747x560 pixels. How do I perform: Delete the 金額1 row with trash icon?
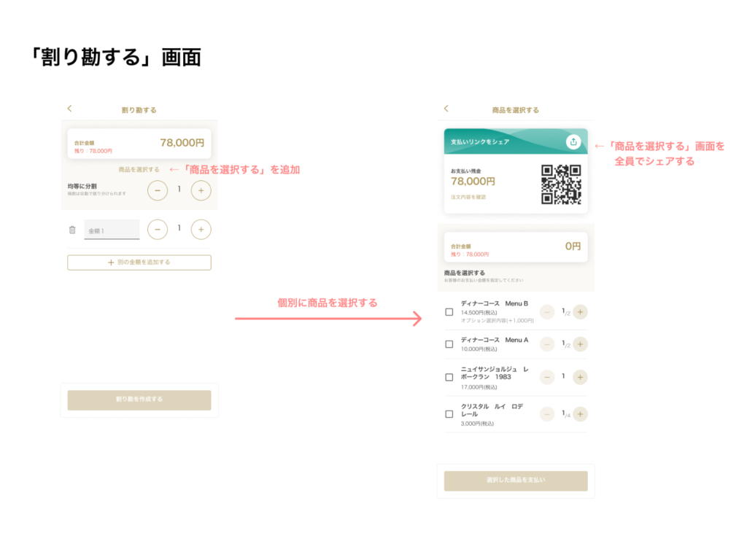(x=72, y=230)
